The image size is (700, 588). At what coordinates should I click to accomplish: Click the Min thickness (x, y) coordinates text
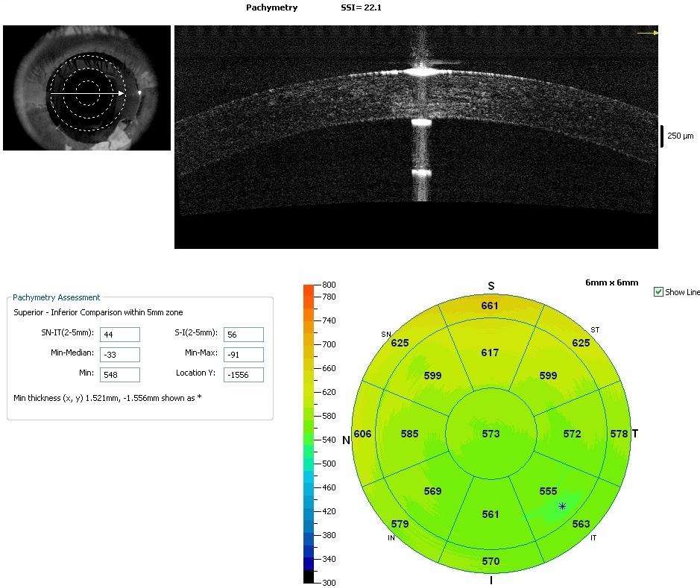pos(107,398)
